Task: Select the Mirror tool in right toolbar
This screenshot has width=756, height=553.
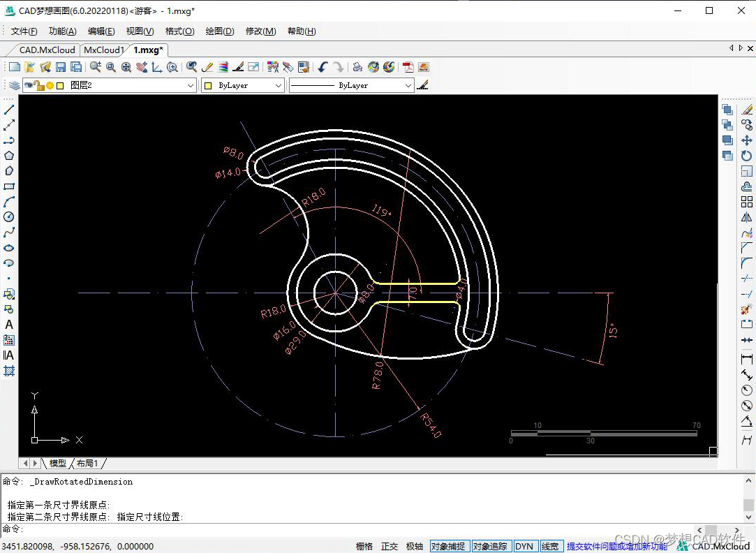Action: click(747, 217)
